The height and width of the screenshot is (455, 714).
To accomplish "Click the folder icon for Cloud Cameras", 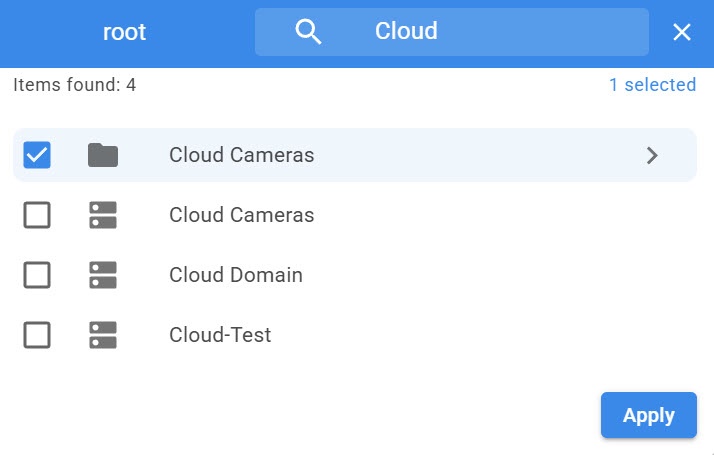I will tap(102, 155).
